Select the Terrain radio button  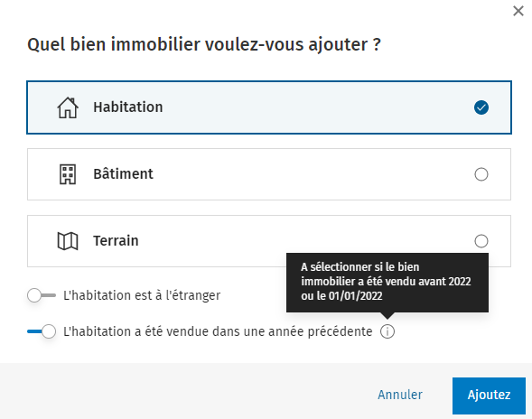coord(481,241)
